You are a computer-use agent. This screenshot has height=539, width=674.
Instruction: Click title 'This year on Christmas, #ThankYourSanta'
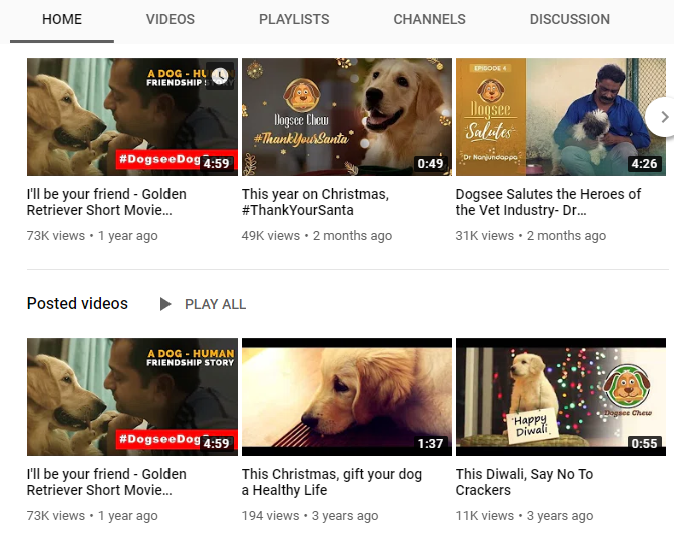click(x=315, y=202)
